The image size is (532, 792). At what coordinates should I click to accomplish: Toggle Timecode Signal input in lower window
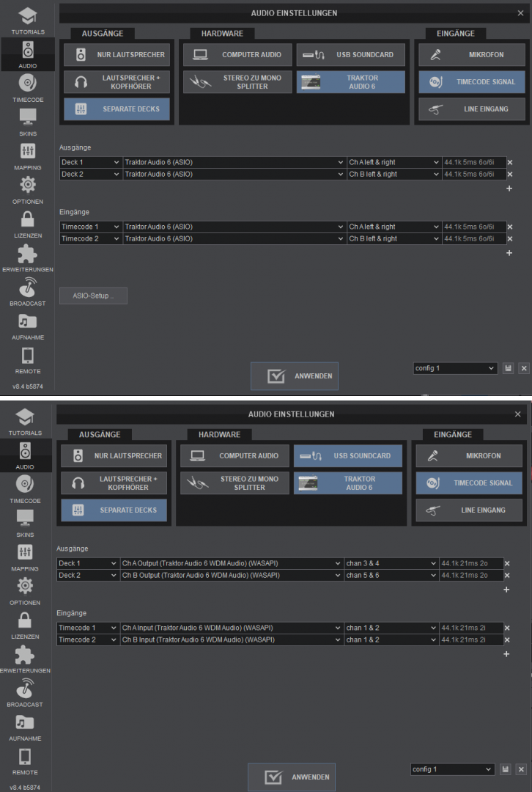click(x=469, y=483)
